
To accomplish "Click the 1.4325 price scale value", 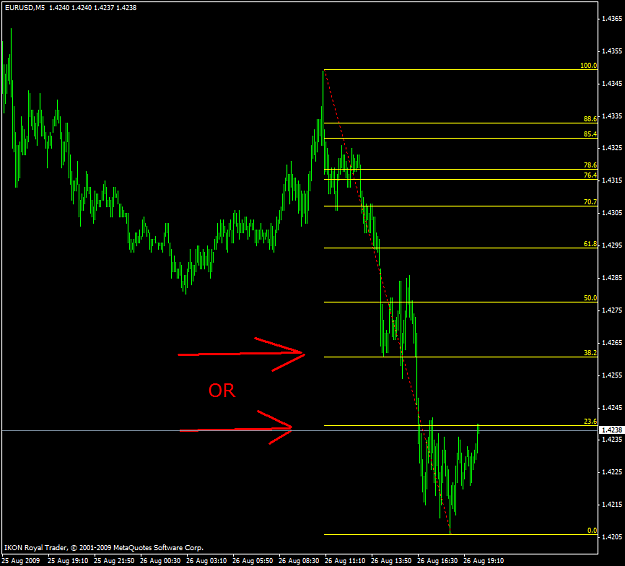I will tap(612, 148).
